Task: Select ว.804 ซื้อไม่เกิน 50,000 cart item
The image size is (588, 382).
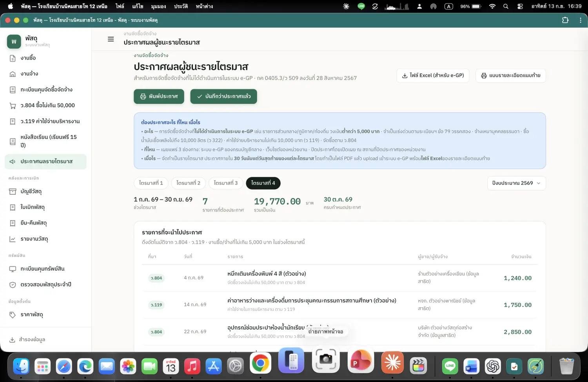Action: coord(46,105)
